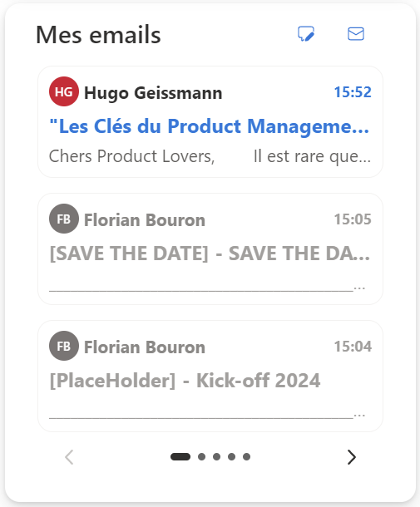Click the 15:52 timestamp
Screen dimensions: 420x507
click(x=353, y=92)
